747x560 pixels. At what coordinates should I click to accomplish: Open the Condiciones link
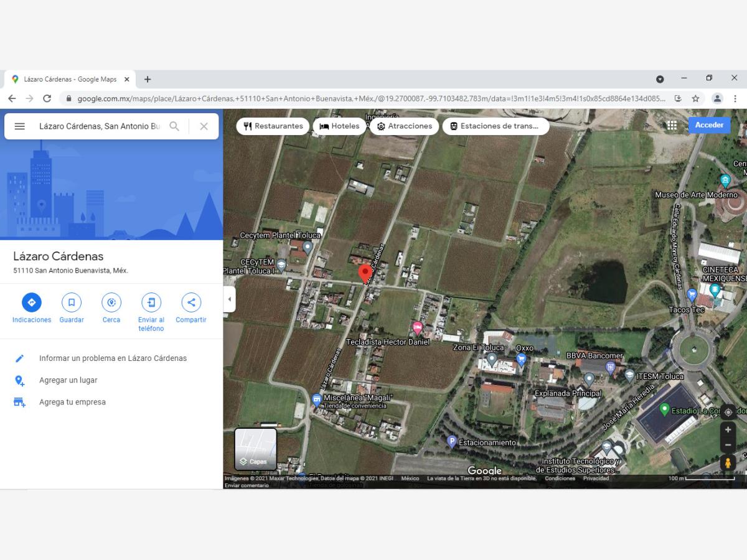(x=560, y=478)
